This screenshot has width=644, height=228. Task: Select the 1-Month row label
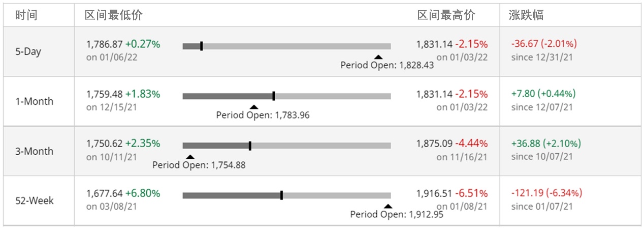(x=35, y=101)
